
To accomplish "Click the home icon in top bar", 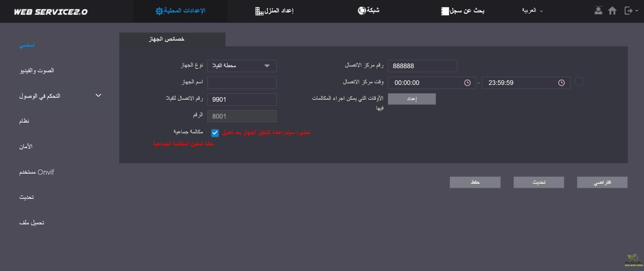I will (x=612, y=11).
